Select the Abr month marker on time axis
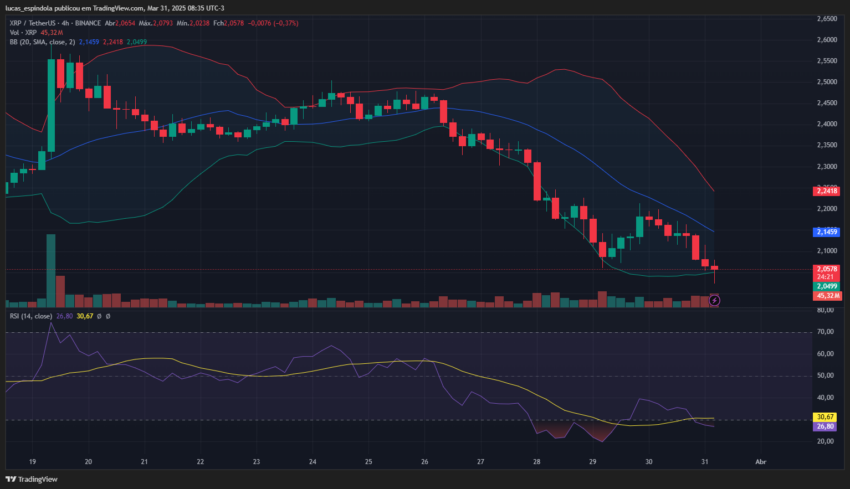 pos(761,462)
